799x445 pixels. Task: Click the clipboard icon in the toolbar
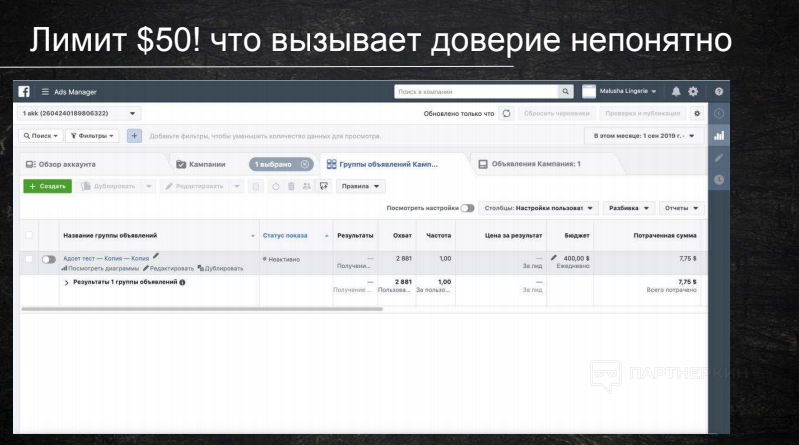coord(256,187)
